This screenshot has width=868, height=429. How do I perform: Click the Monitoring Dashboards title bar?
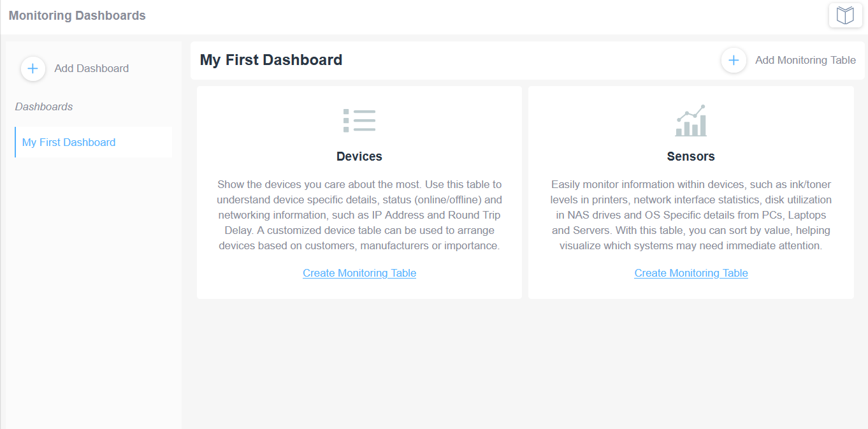[x=76, y=15]
